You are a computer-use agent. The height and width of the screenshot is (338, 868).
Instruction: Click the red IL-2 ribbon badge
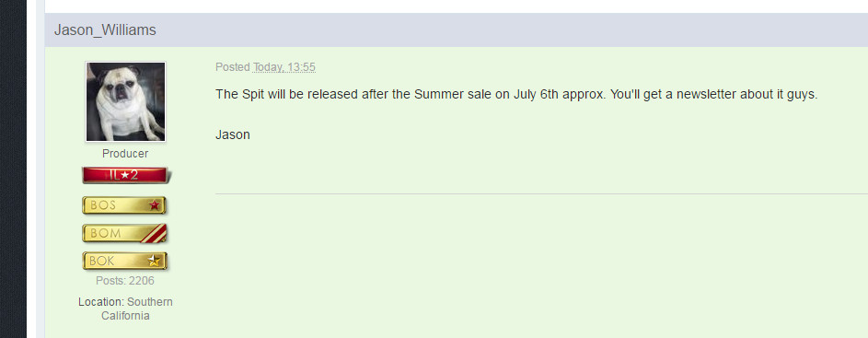pos(125,175)
